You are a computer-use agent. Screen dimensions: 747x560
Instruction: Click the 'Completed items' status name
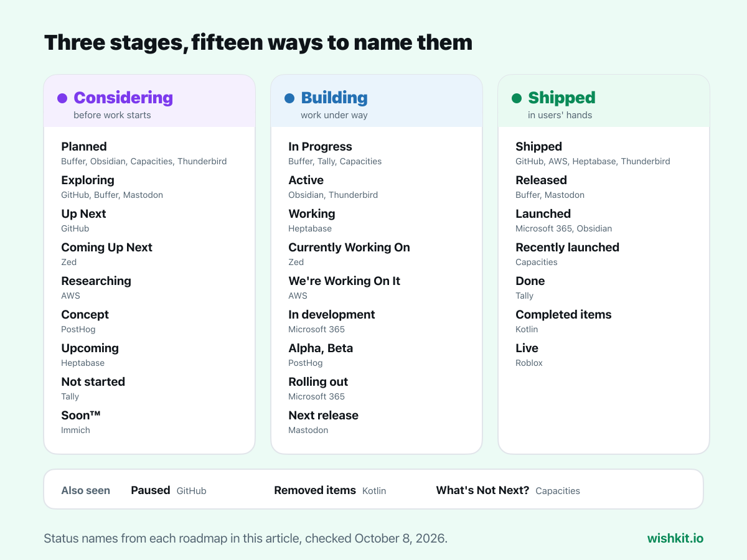(563, 315)
